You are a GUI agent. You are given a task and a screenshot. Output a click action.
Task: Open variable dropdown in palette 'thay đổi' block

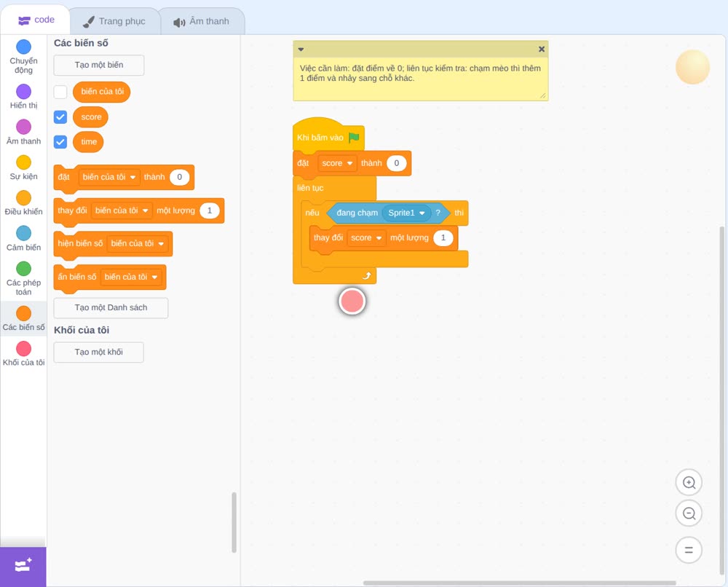(x=122, y=210)
